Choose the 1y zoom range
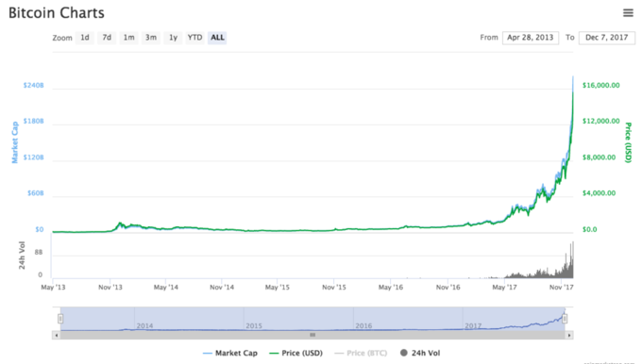This screenshot has height=364, width=642. click(173, 38)
